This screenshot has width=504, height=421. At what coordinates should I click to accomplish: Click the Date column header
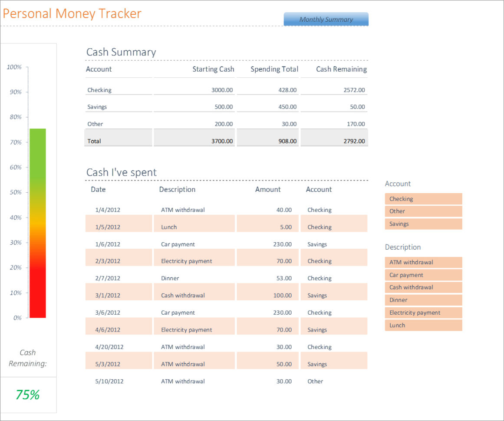[x=98, y=189]
